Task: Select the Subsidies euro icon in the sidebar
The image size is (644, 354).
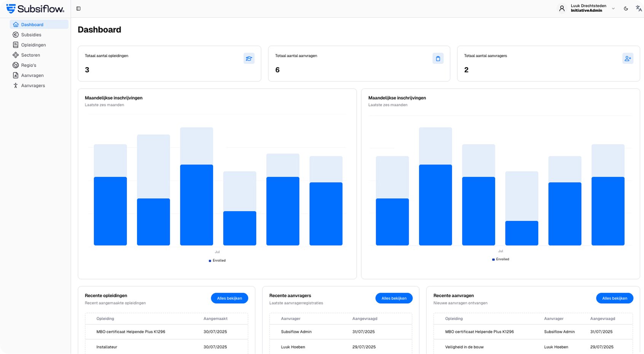Action: coord(16,34)
